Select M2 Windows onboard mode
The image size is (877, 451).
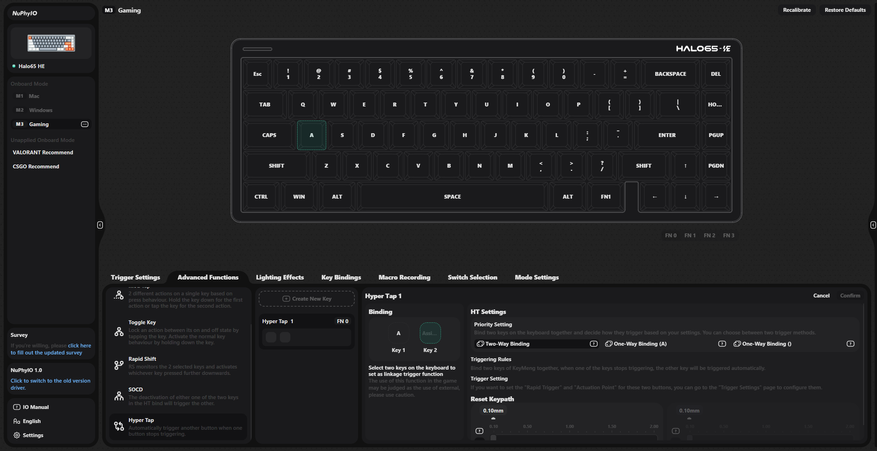click(50, 110)
